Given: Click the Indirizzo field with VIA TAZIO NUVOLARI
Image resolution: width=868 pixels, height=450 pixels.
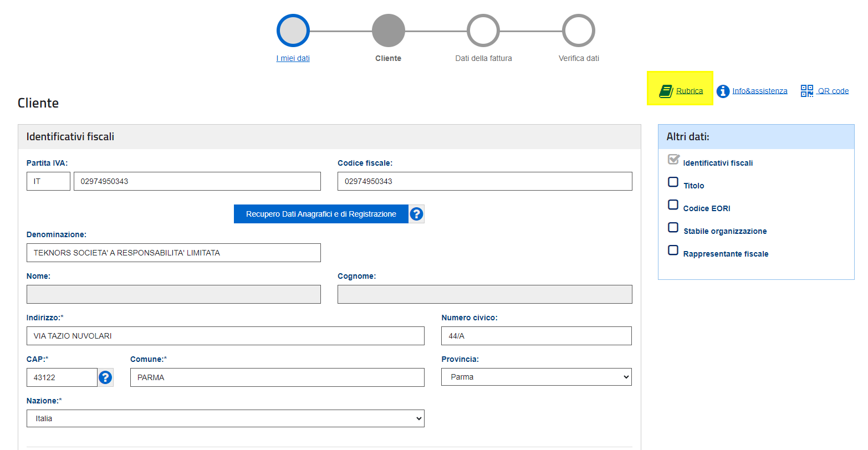Looking at the screenshot, I should click(x=226, y=336).
